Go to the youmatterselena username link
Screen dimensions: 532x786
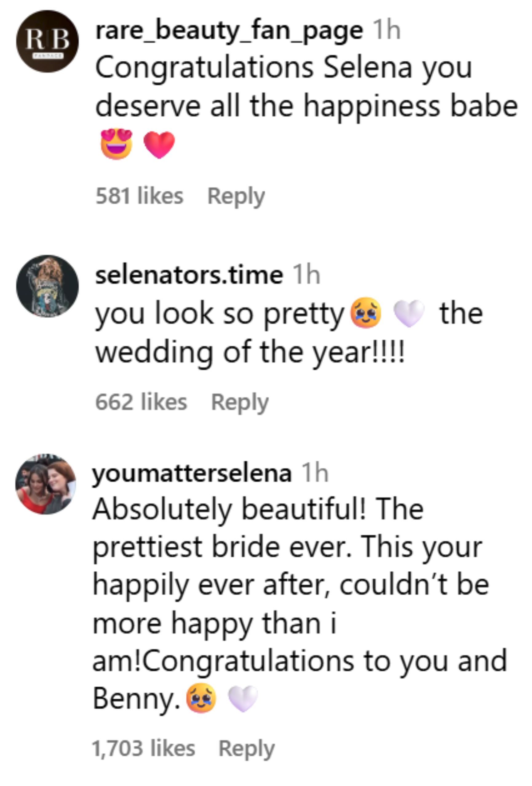click(x=192, y=473)
